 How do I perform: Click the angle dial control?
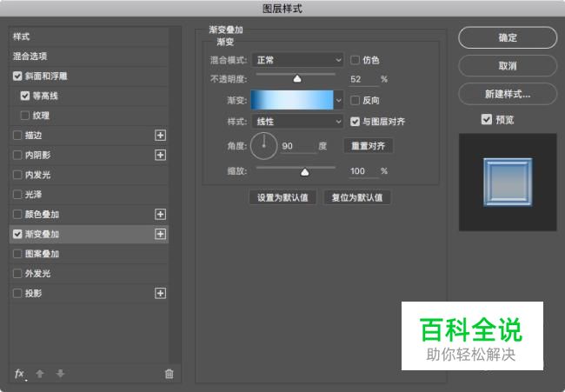pyautogui.click(x=263, y=146)
